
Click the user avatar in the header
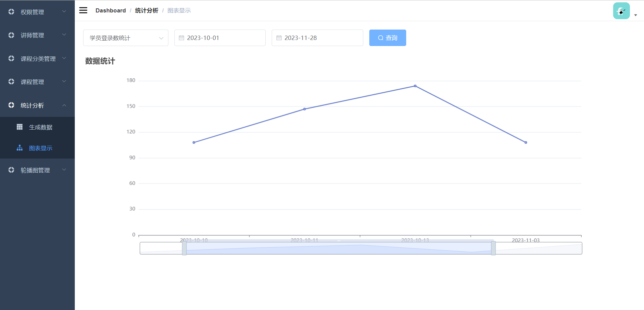[621, 11]
